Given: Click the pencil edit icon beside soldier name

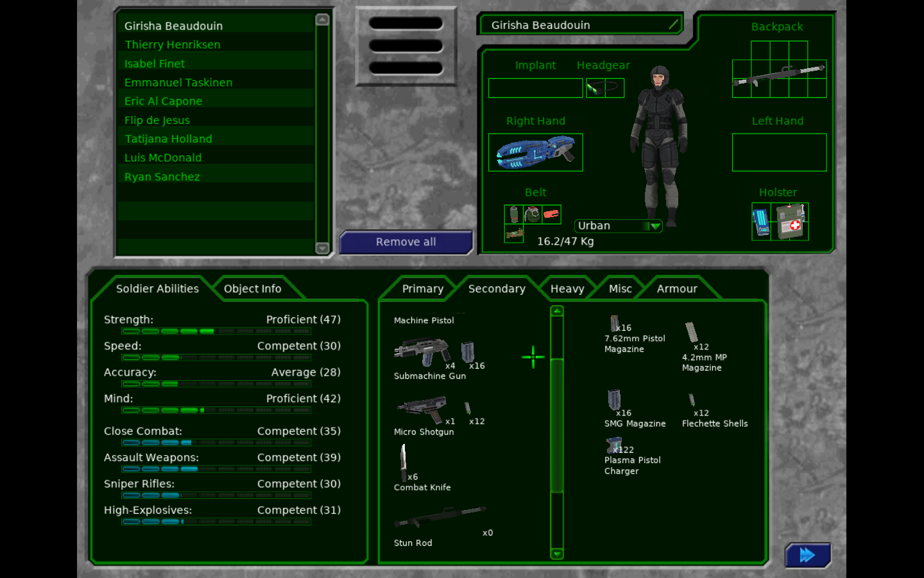Looking at the screenshot, I should click(673, 25).
